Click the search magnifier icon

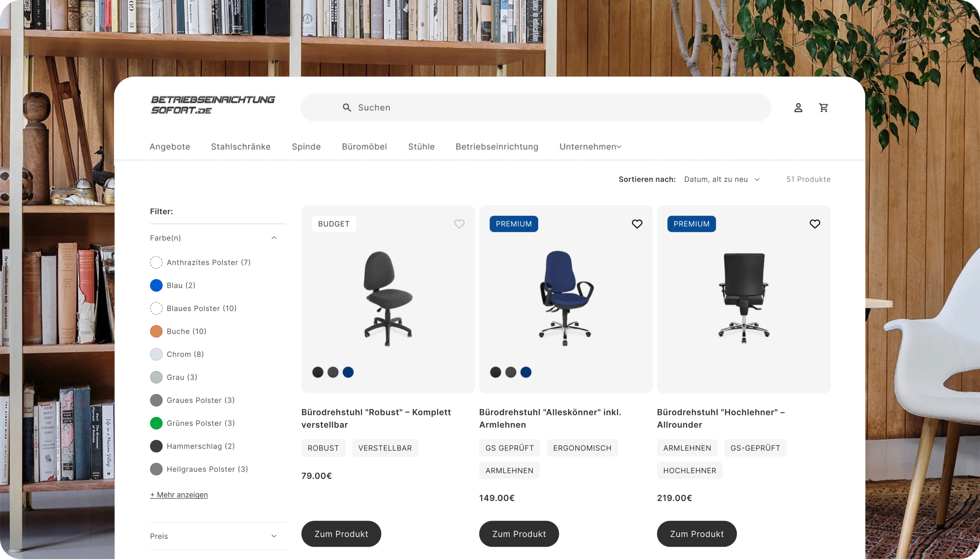pos(347,108)
